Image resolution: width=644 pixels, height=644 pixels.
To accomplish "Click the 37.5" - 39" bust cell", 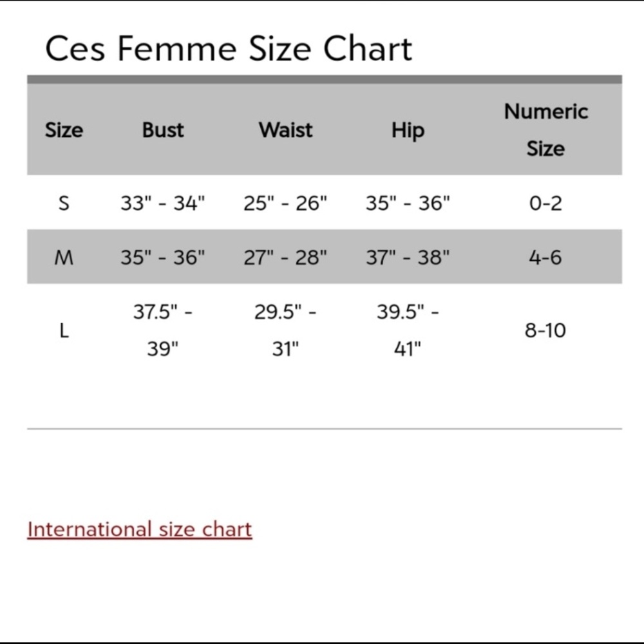I will [163, 330].
